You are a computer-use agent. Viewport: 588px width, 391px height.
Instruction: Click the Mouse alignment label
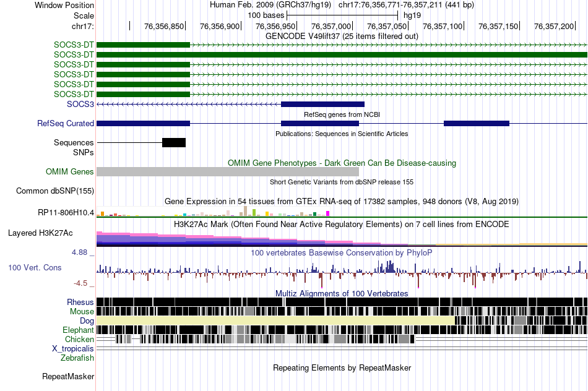(x=82, y=312)
